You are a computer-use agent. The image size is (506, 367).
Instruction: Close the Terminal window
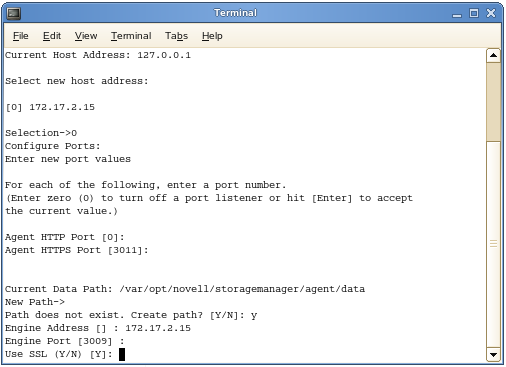click(x=491, y=13)
